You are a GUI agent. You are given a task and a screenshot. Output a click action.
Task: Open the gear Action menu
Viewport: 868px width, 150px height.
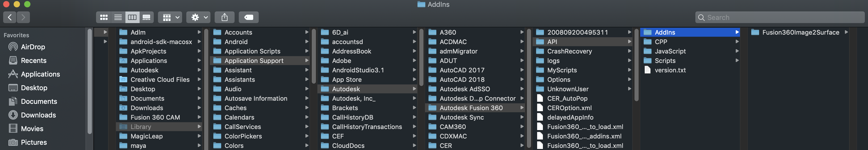click(x=198, y=17)
